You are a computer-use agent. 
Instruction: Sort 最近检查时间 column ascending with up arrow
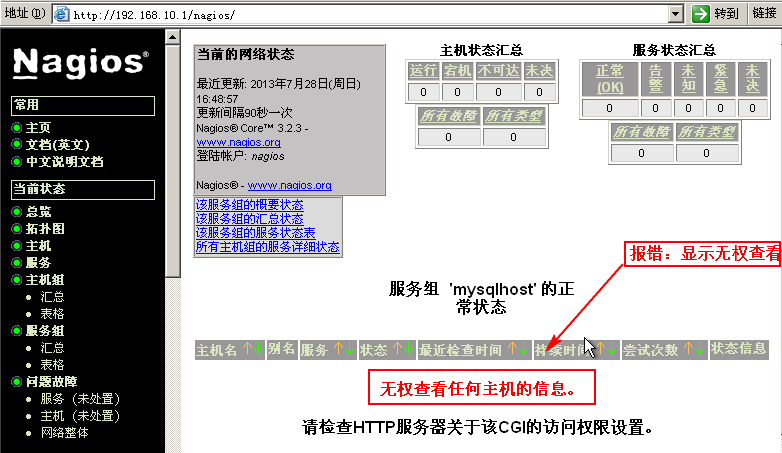point(512,348)
